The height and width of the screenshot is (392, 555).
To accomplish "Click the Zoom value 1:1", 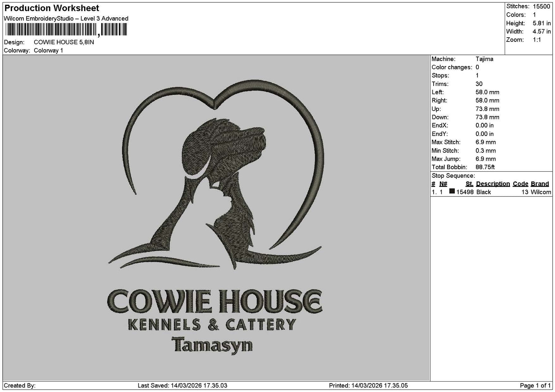I will (x=537, y=40).
